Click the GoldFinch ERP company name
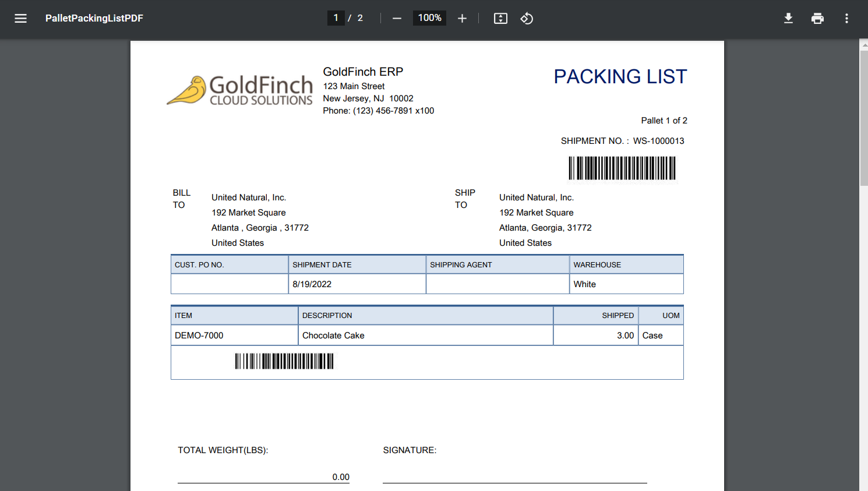 click(x=363, y=72)
